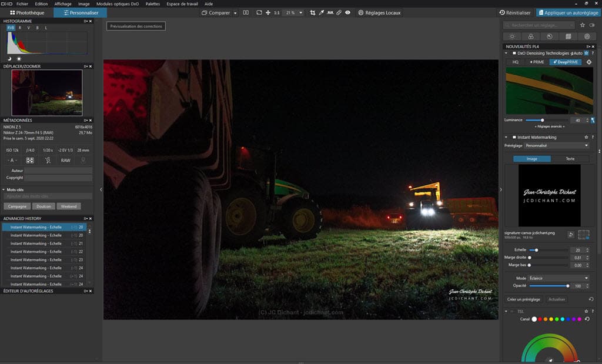
Task: Switch watermark to the Texte tab
Action: point(570,159)
